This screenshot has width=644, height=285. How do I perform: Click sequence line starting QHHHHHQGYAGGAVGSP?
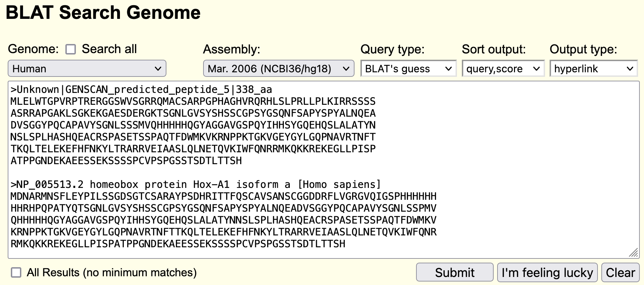pyautogui.click(x=223, y=220)
